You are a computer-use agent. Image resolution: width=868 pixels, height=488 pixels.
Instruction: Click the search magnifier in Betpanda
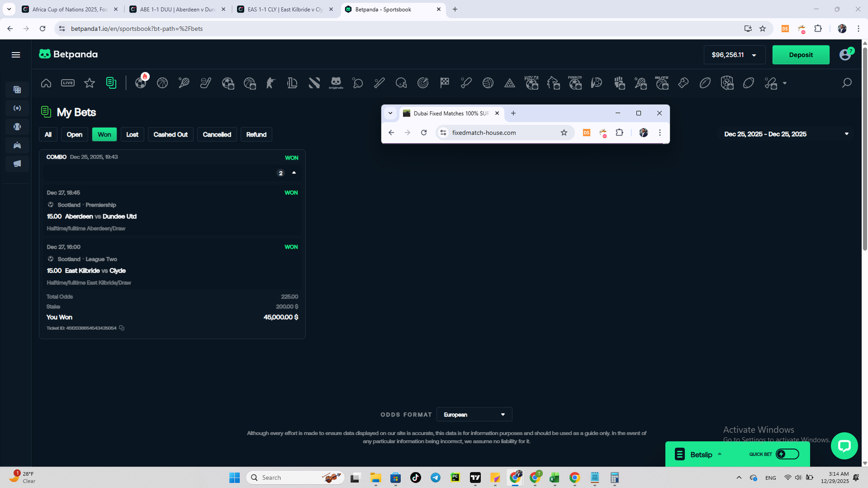click(846, 83)
